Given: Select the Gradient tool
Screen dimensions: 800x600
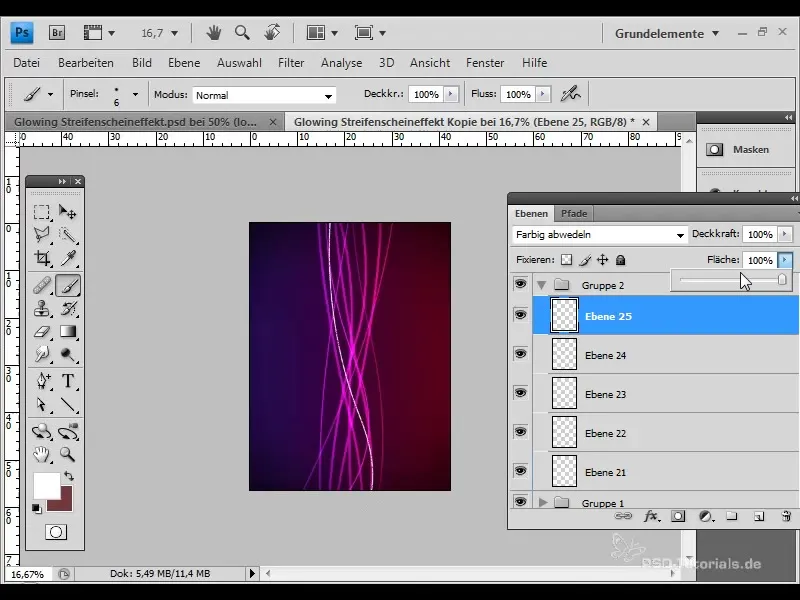Looking at the screenshot, I should [67, 332].
